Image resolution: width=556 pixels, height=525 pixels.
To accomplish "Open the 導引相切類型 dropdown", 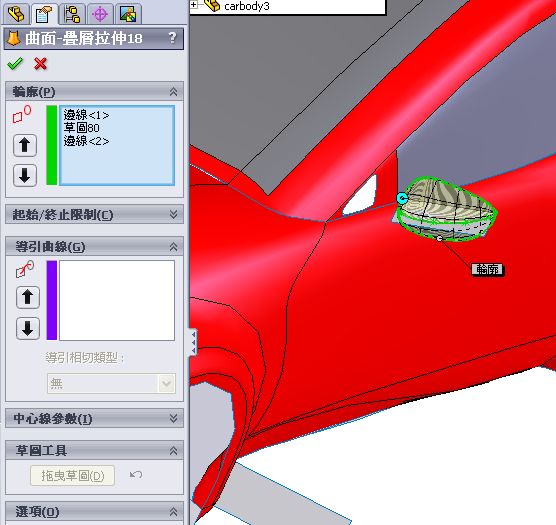I will [x=111, y=383].
